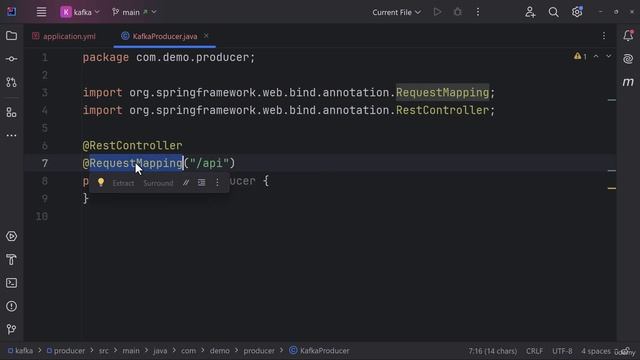Open more run actions menu
The width and height of the screenshot is (640, 360).
click(x=478, y=12)
